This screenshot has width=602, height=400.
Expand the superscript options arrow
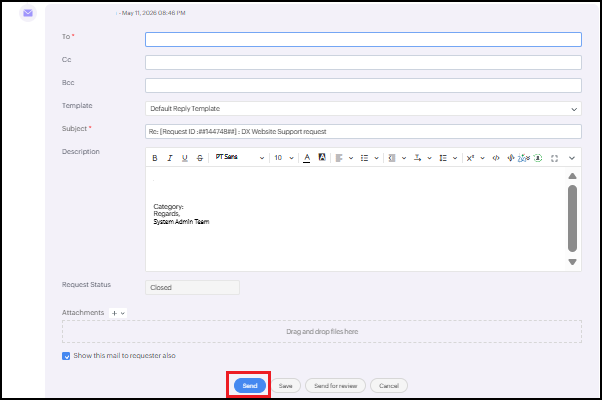coord(483,158)
